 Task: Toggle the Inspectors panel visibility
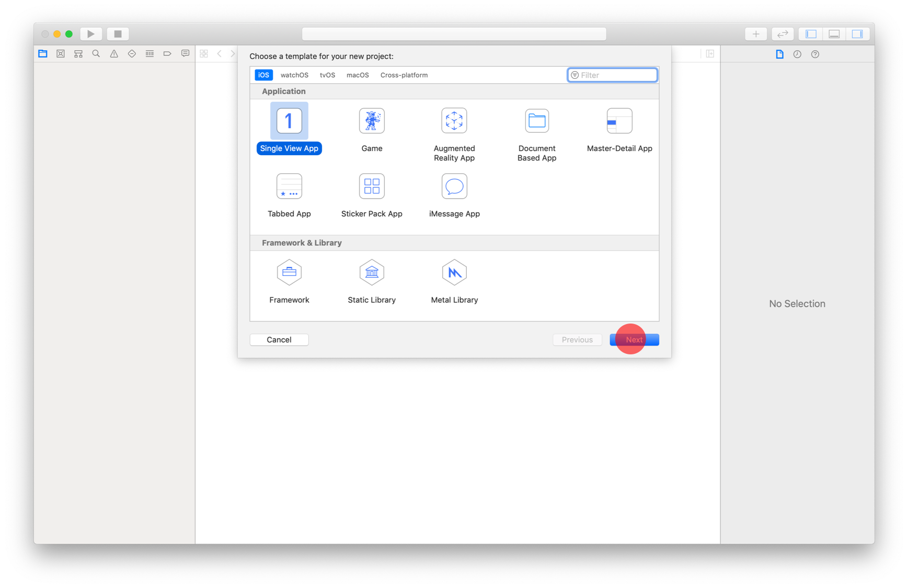(x=857, y=34)
